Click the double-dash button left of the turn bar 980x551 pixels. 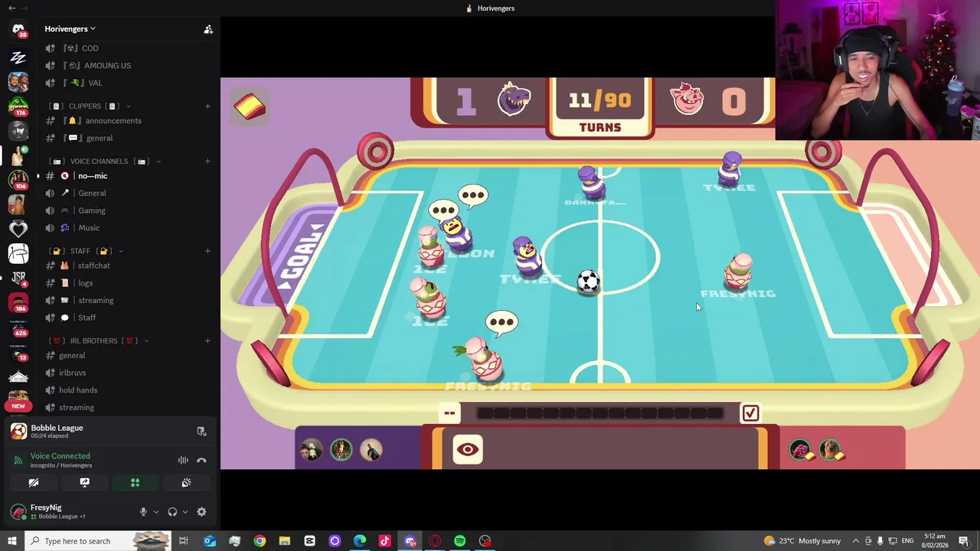pos(449,413)
